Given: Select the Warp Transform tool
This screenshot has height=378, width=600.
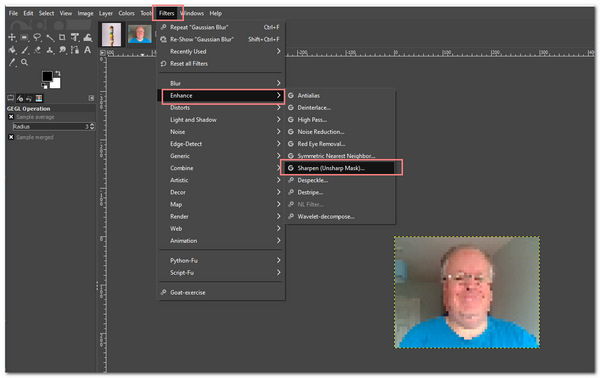Looking at the screenshot, I should (88, 37).
